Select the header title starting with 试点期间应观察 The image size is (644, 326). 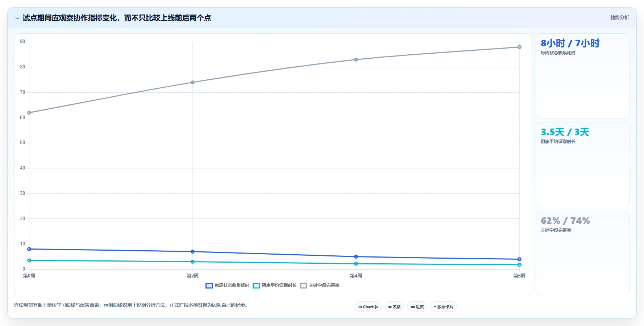click(x=117, y=18)
